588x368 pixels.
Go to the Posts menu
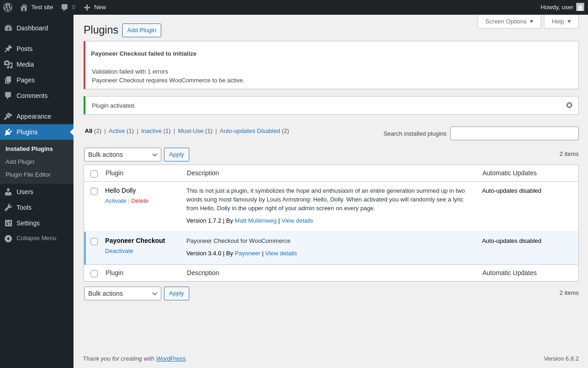click(24, 49)
